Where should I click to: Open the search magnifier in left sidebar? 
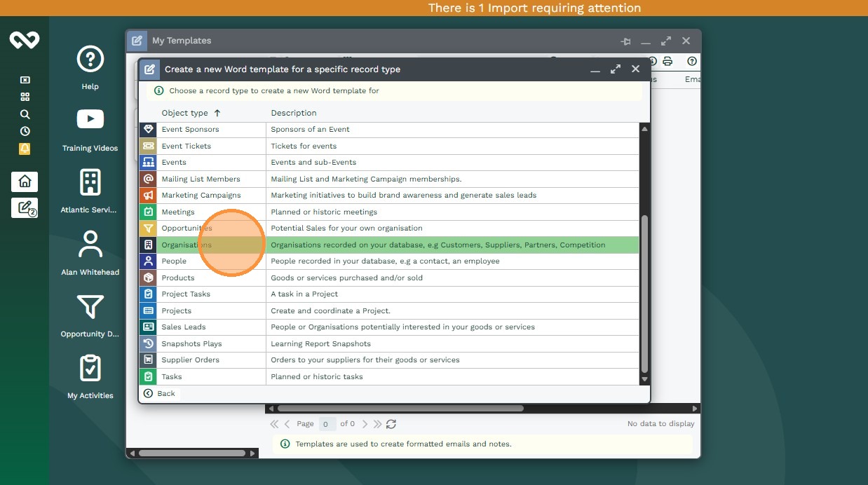coord(25,114)
